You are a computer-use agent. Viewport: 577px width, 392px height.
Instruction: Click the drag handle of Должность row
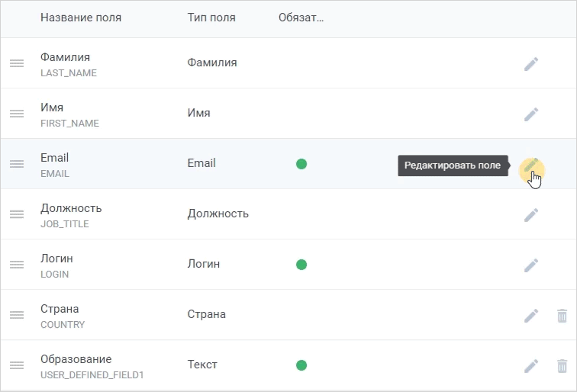click(17, 214)
